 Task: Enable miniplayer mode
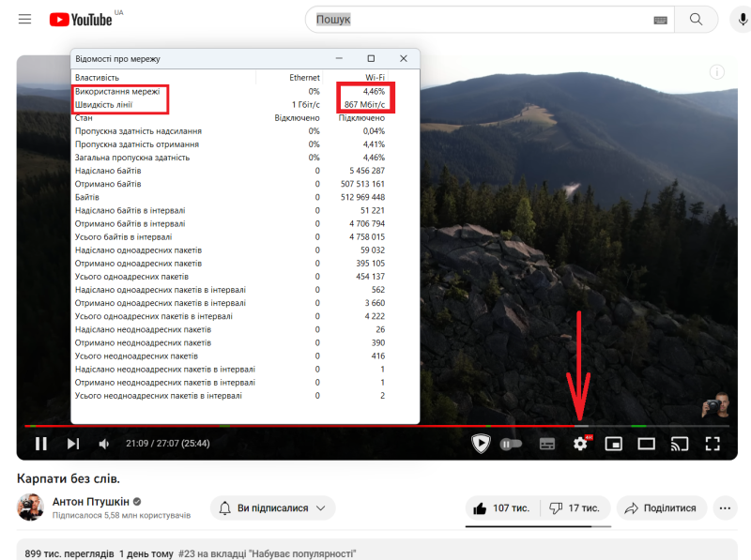click(x=614, y=444)
